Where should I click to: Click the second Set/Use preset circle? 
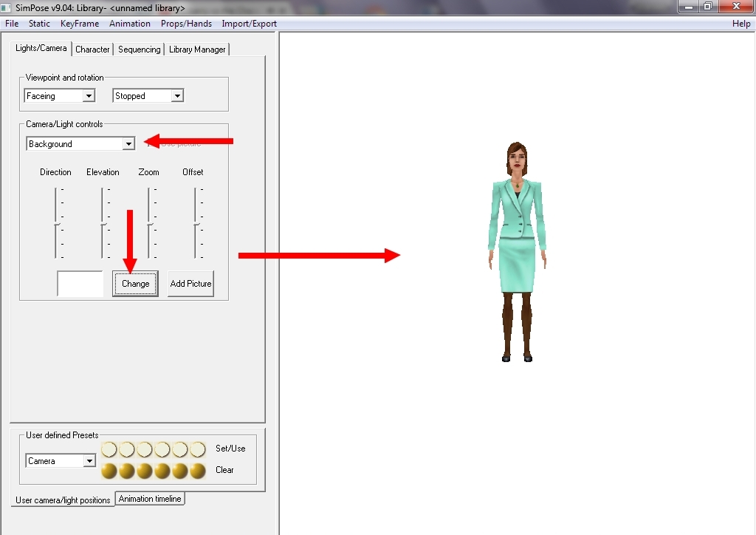coord(127,449)
